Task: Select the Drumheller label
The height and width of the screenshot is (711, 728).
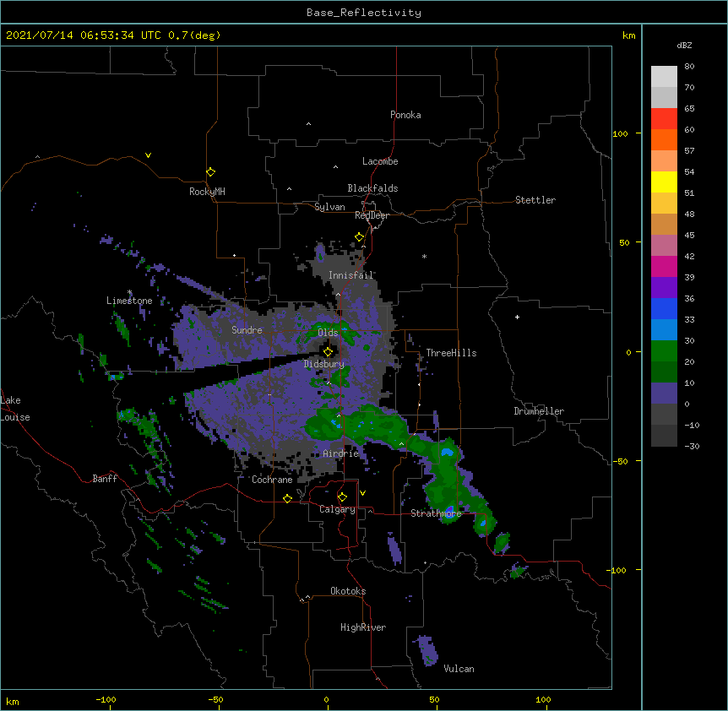Action: click(539, 411)
